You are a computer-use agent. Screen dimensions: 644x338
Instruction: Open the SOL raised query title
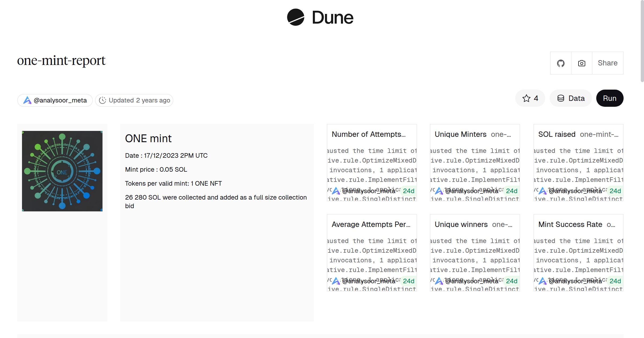coord(557,134)
